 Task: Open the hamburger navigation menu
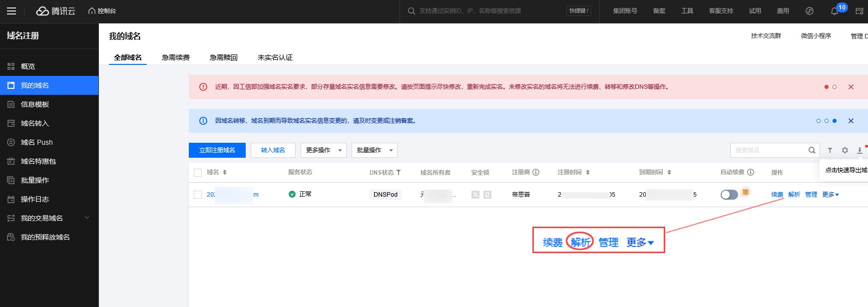[x=11, y=11]
